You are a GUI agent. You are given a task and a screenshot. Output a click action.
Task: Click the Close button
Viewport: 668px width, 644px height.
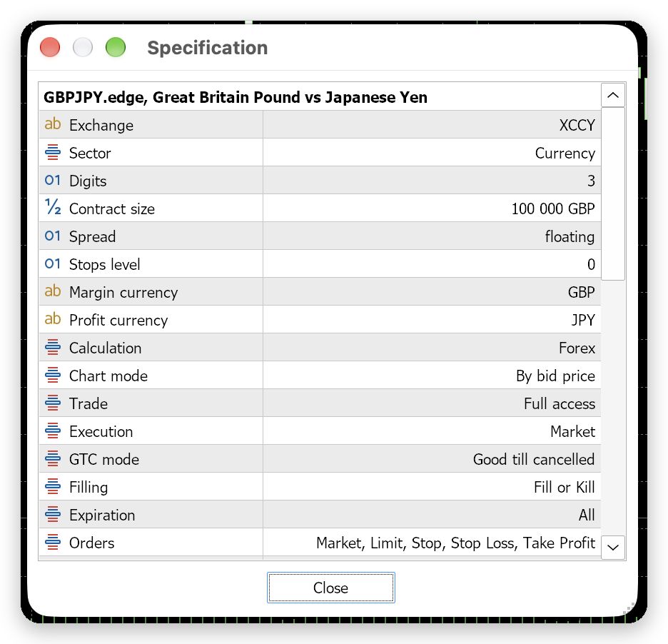click(x=331, y=588)
